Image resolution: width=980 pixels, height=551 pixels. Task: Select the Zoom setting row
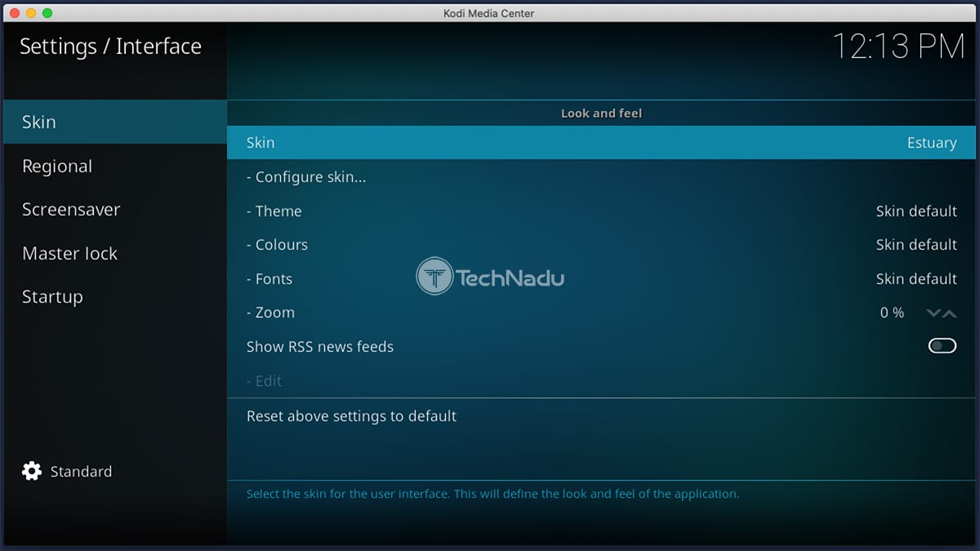point(602,313)
